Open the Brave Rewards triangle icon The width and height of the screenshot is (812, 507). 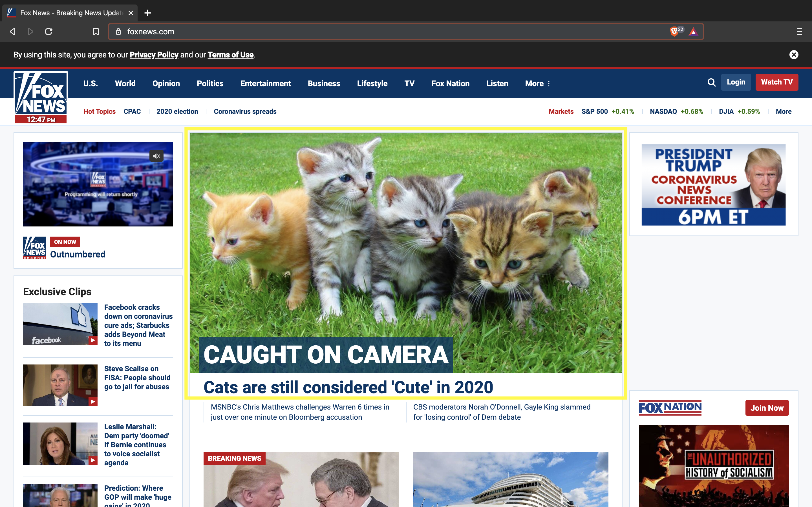(693, 32)
